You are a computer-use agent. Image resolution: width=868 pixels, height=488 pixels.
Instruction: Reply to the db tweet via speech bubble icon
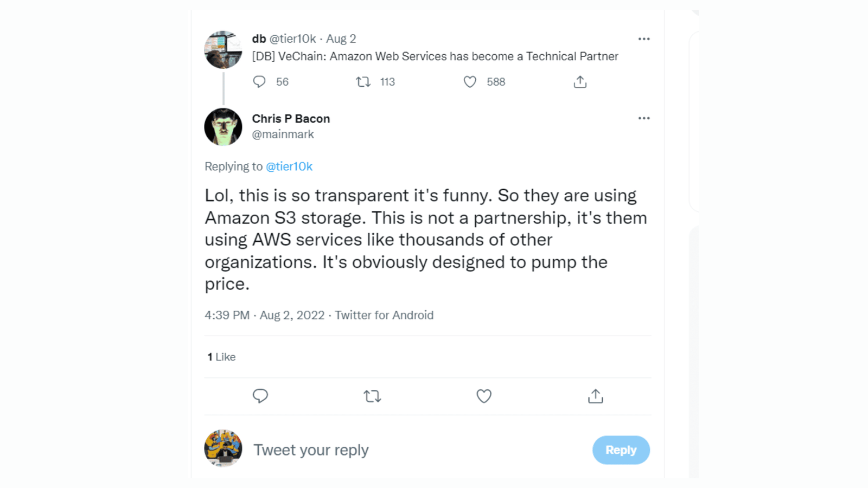pyautogui.click(x=259, y=81)
